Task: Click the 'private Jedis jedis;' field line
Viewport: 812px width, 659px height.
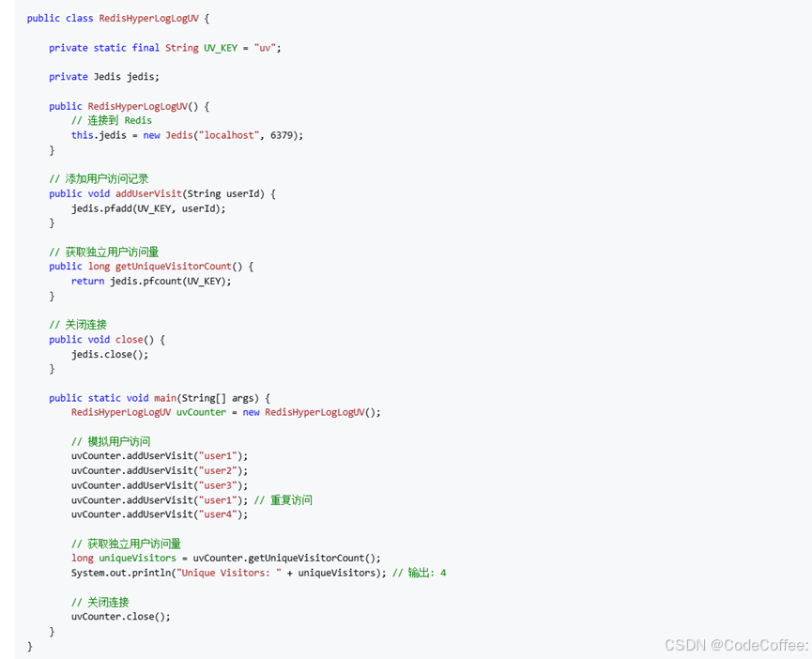Action: 104,77
